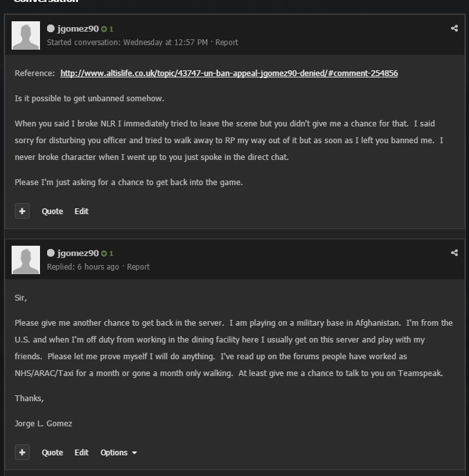Report the message started Wednesday 12:57 PM
The width and height of the screenshot is (469, 476).
[x=227, y=43]
